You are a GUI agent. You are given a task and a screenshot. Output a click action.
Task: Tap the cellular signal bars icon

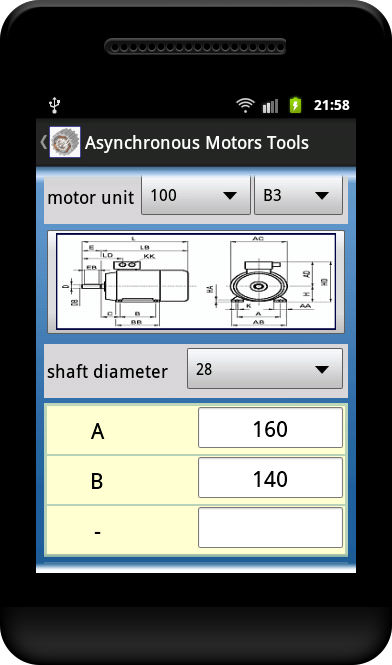[270, 106]
